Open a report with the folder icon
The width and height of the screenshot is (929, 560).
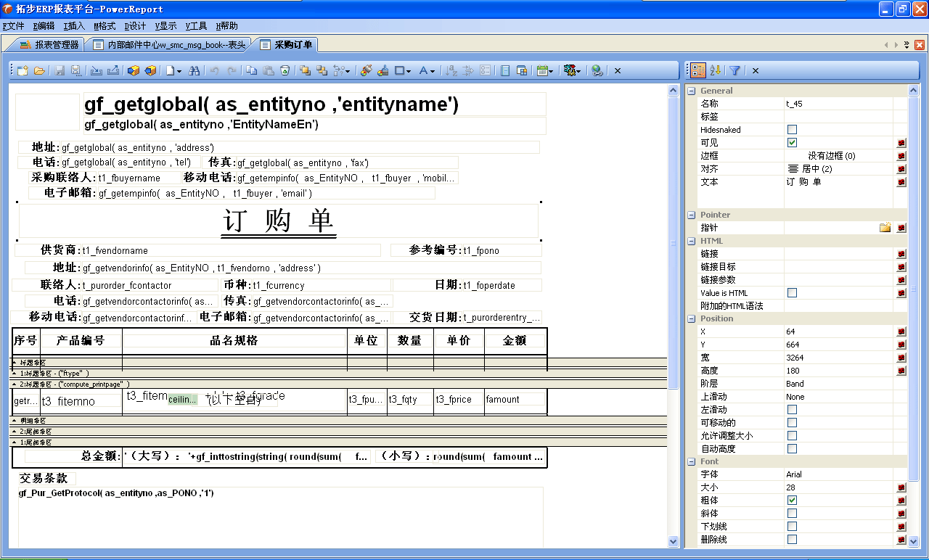pyautogui.click(x=38, y=70)
